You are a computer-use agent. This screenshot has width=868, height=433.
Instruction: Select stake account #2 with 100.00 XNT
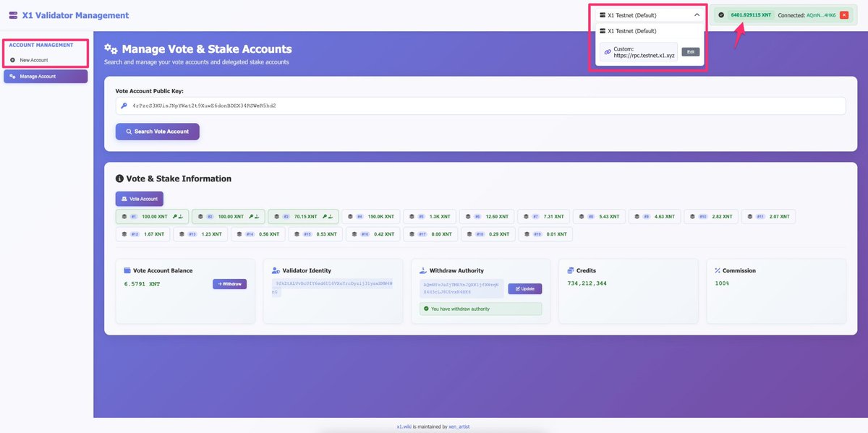point(228,216)
